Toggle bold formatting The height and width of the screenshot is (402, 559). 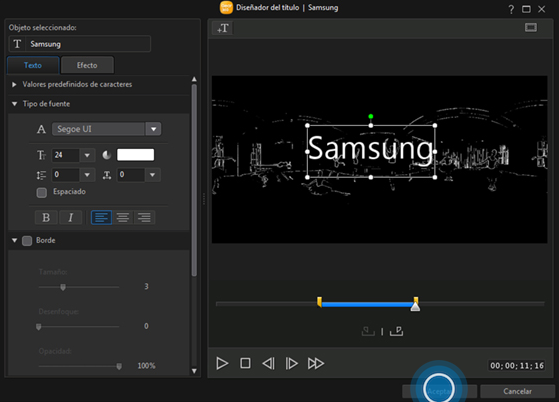[46, 217]
